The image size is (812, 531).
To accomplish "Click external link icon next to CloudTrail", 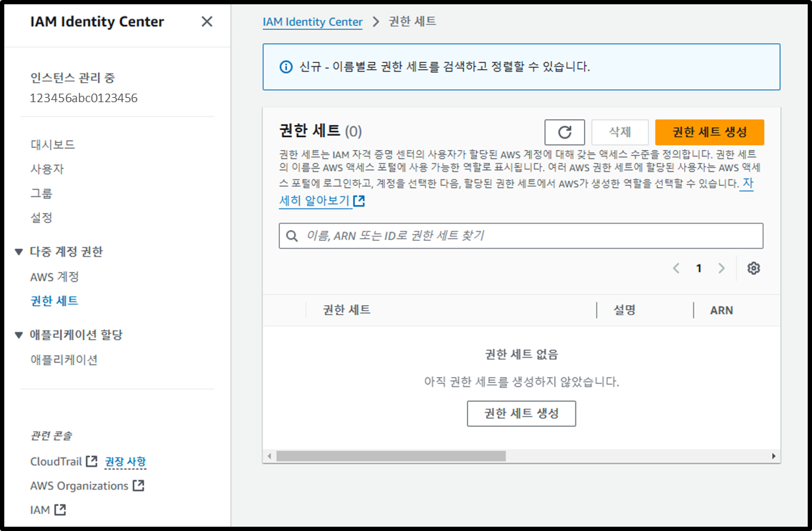I will (x=91, y=460).
